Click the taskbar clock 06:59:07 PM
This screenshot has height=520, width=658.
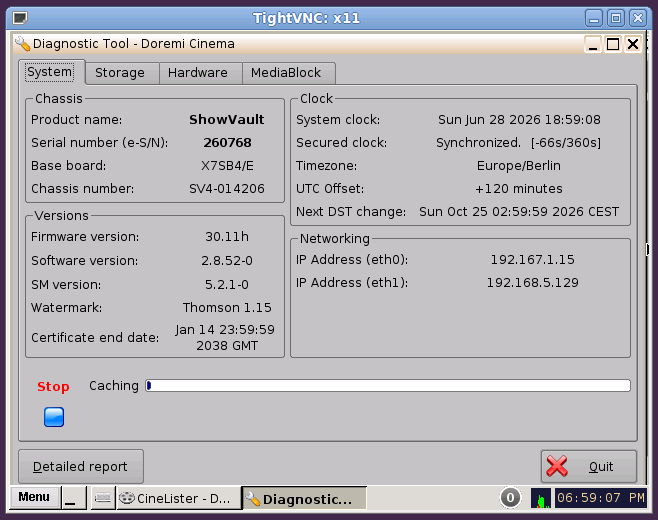click(601, 498)
